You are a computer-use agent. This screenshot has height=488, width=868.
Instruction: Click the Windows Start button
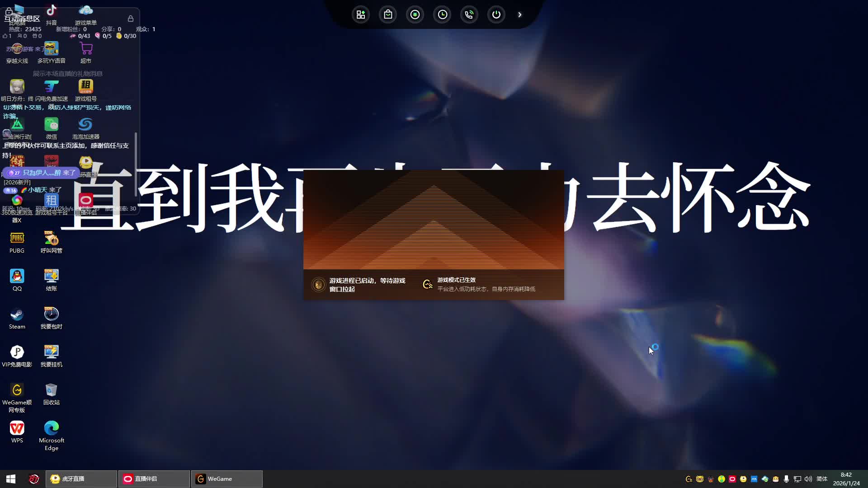point(10,479)
